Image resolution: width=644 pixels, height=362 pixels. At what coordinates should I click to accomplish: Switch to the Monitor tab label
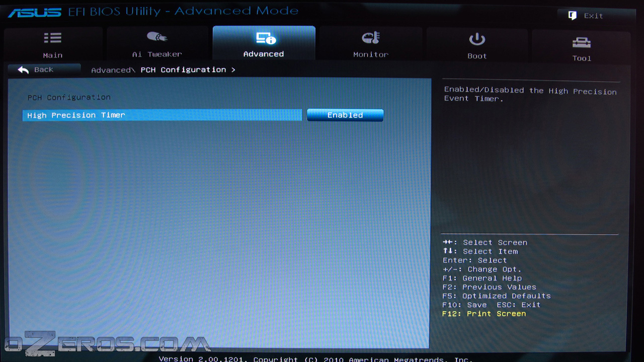(371, 54)
